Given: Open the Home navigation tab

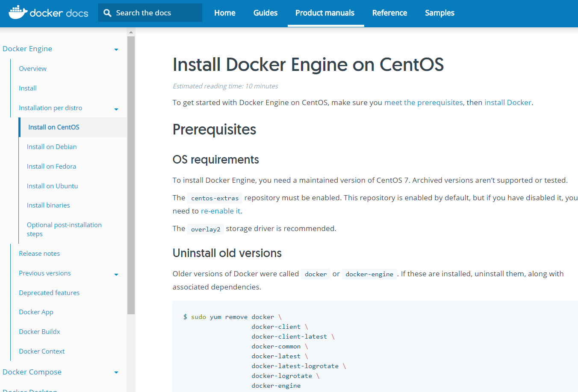Looking at the screenshot, I should pyautogui.click(x=225, y=13).
